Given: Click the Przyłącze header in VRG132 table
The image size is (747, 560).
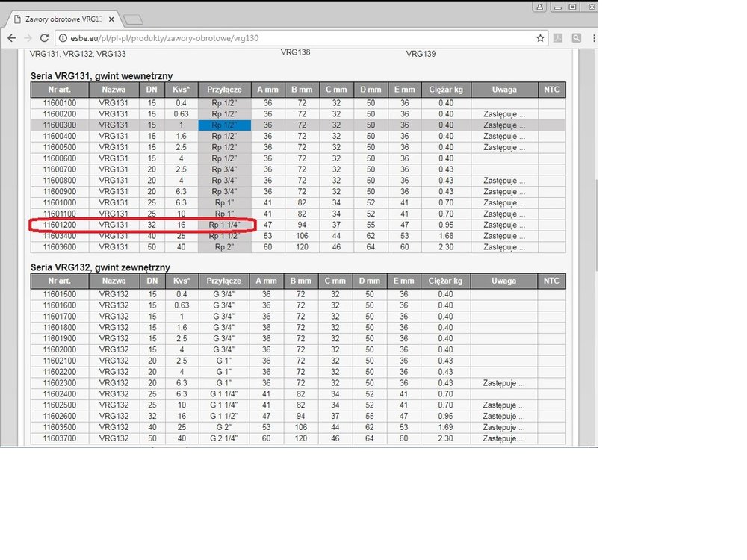Looking at the screenshot, I should [x=224, y=281].
